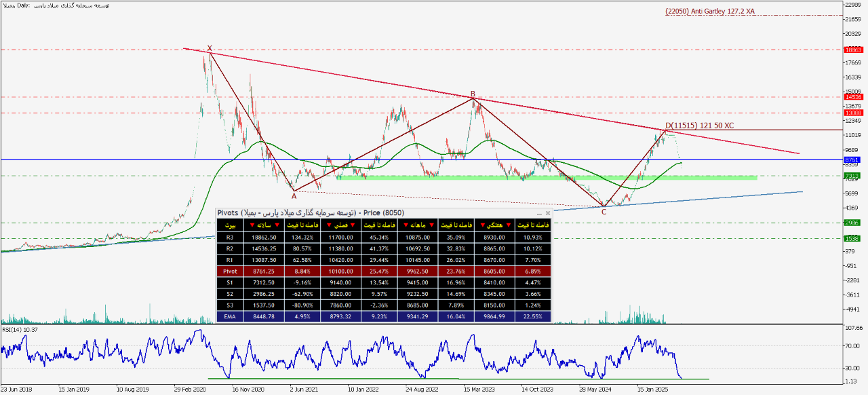Click the blue 8761 pivot price tag
This screenshot has width=868, height=395.
pyautogui.click(x=852, y=160)
